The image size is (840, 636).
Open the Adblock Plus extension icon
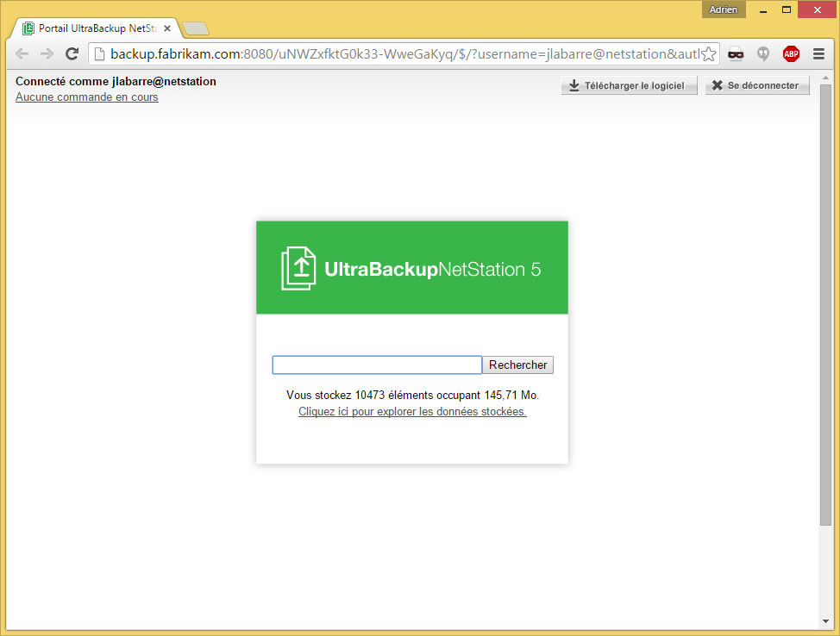pyautogui.click(x=791, y=54)
